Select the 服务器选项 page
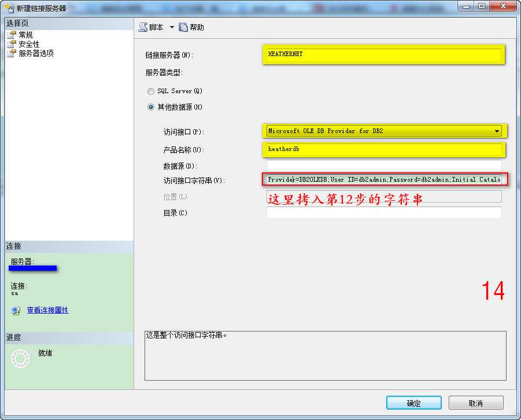The height and width of the screenshot is (420, 521). 36,53
